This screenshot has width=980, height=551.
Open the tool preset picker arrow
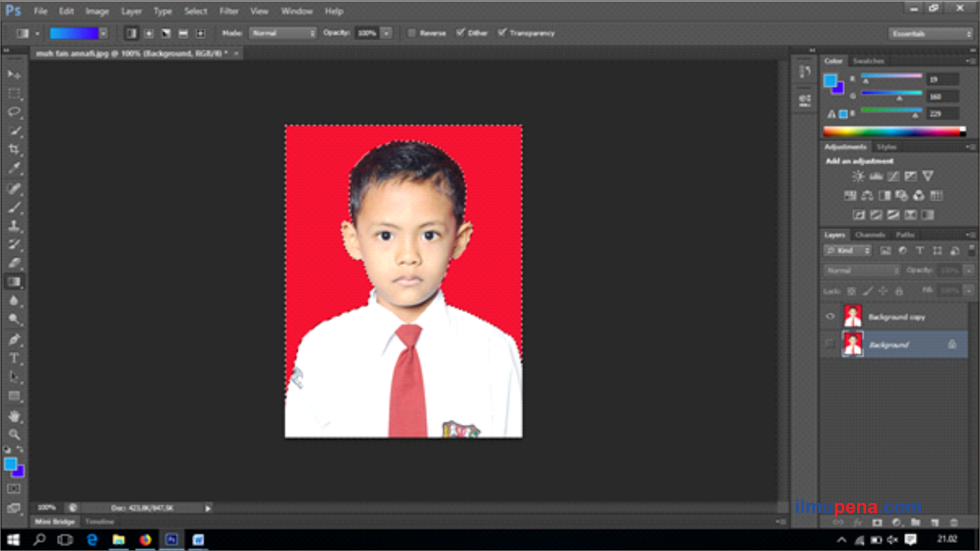[37, 33]
